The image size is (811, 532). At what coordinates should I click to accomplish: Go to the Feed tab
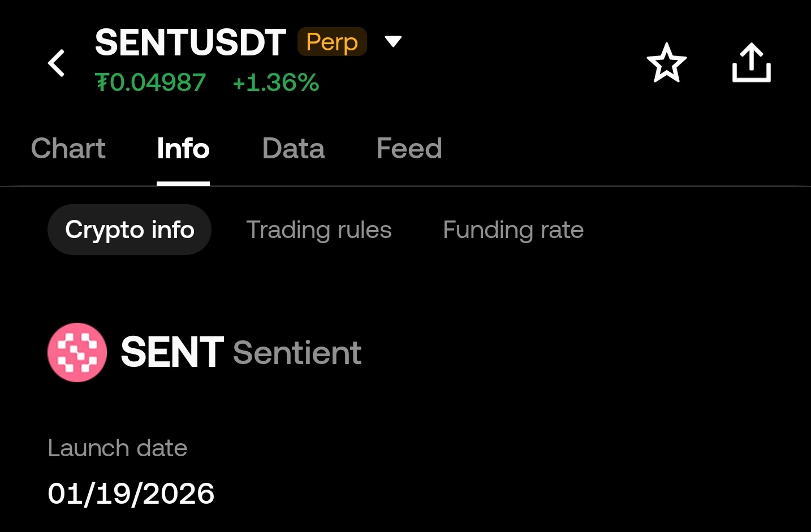(x=409, y=149)
